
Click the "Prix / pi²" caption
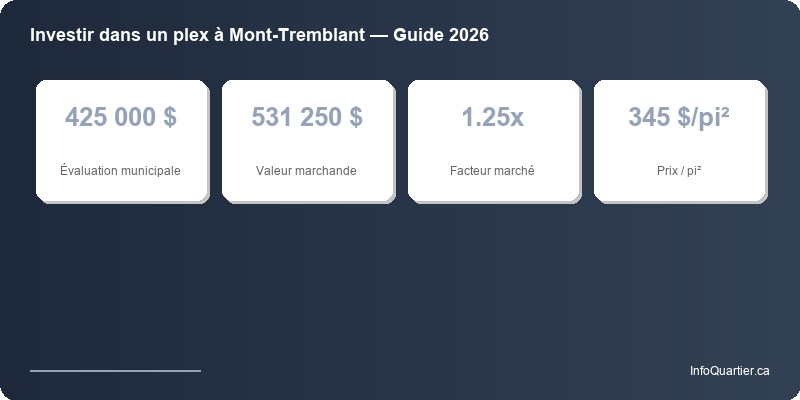pos(678,171)
